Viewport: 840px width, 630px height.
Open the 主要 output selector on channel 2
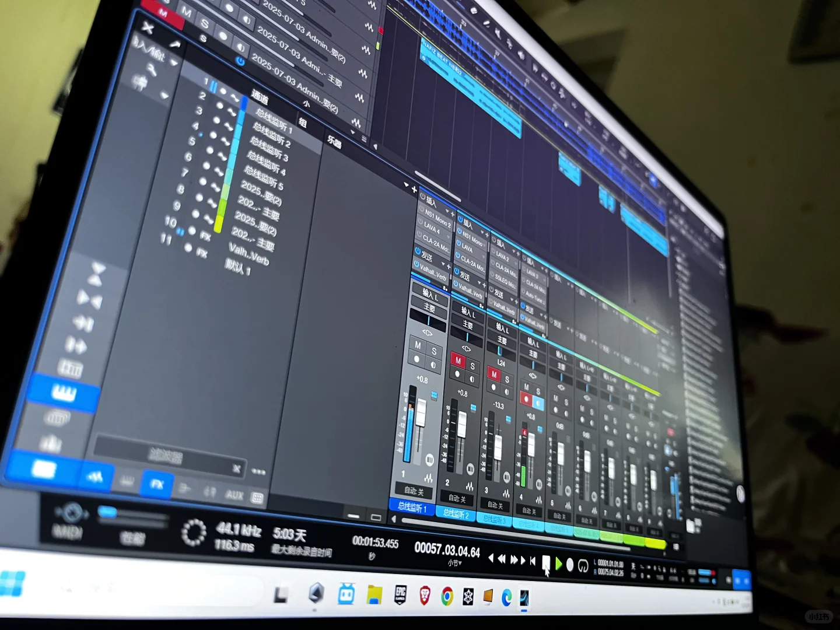(468, 325)
